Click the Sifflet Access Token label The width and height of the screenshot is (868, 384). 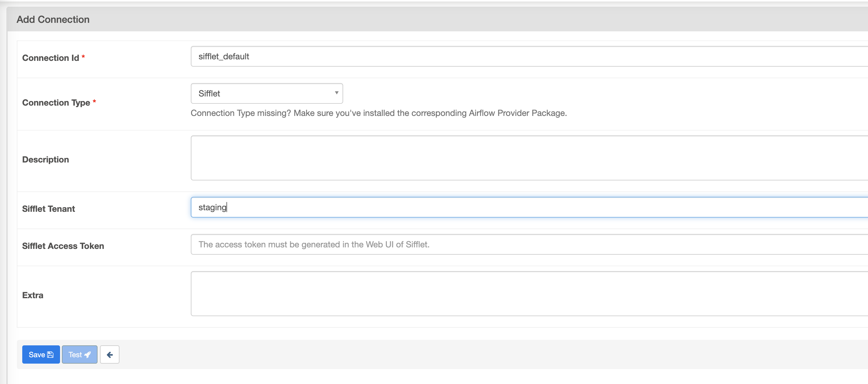tap(63, 246)
